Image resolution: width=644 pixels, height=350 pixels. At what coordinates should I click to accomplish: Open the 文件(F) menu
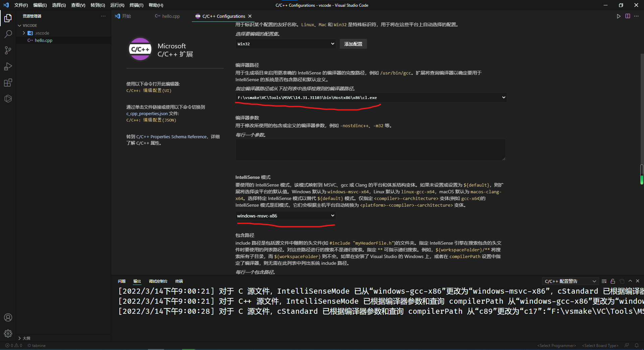tap(21, 5)
